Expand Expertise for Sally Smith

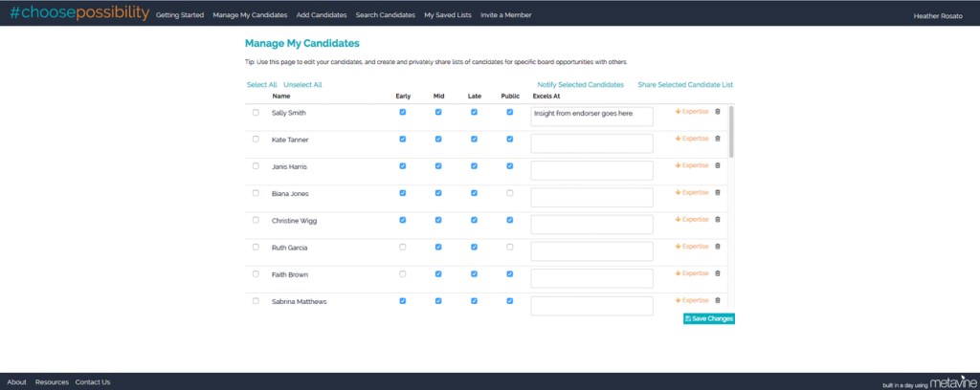coord(692,112)
